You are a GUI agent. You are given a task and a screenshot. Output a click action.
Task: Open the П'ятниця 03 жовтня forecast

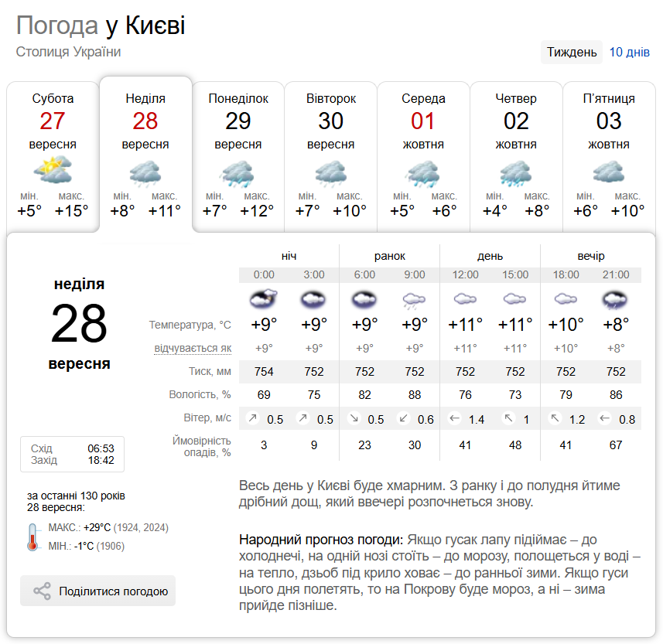pyautogui.click(x=609, y=155)
